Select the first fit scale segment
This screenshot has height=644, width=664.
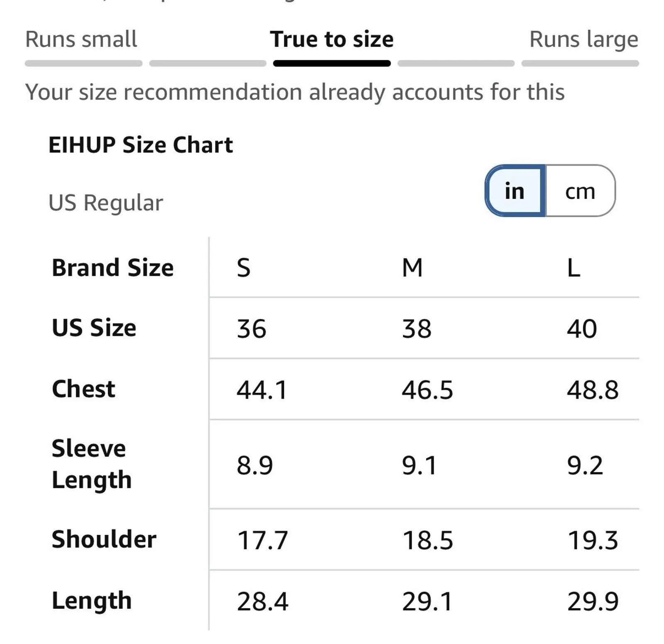83,64
